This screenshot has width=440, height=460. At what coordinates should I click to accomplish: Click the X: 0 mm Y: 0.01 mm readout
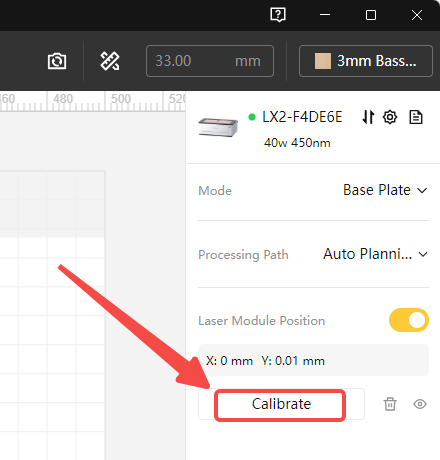coord(313,360)
